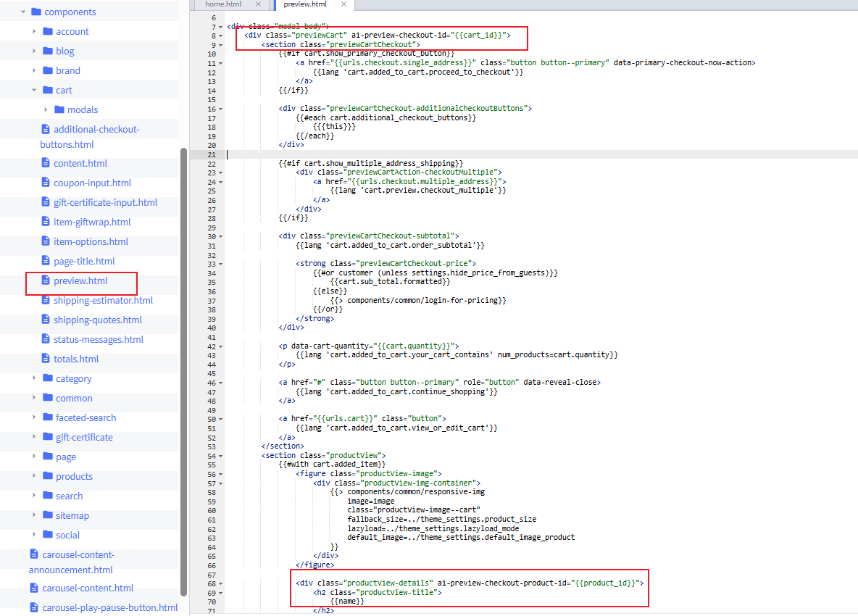The width and height of the screenshot is (858, 616).
Task: Fold the code block at line 30
Action: point(221,236)
